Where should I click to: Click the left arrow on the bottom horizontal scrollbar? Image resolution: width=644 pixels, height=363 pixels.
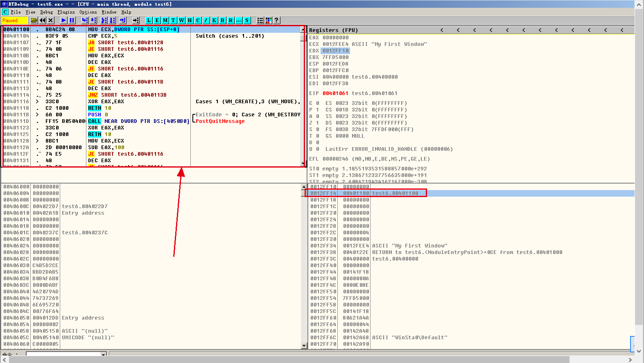pos(4,359)
